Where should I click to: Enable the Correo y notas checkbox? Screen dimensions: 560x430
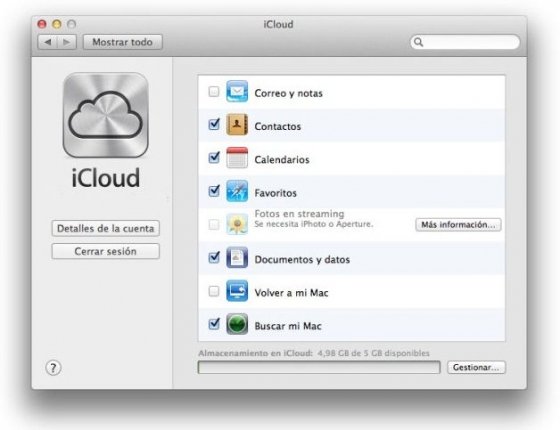(214, 91)
